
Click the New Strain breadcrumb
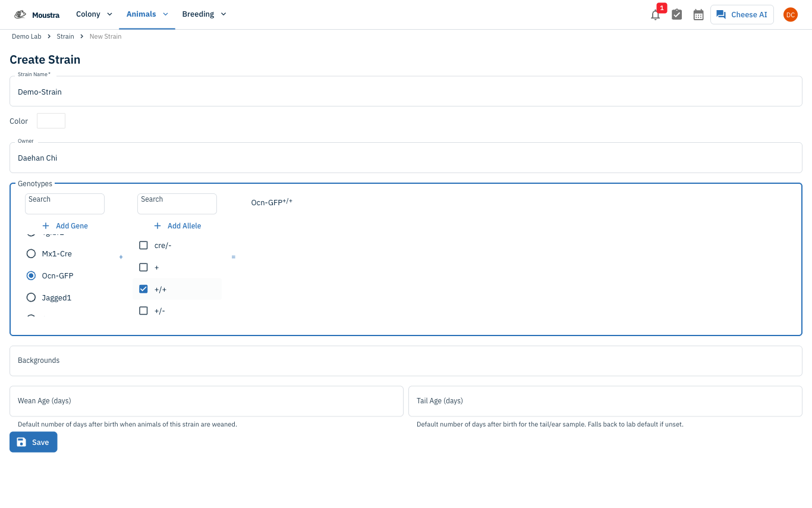105,36
